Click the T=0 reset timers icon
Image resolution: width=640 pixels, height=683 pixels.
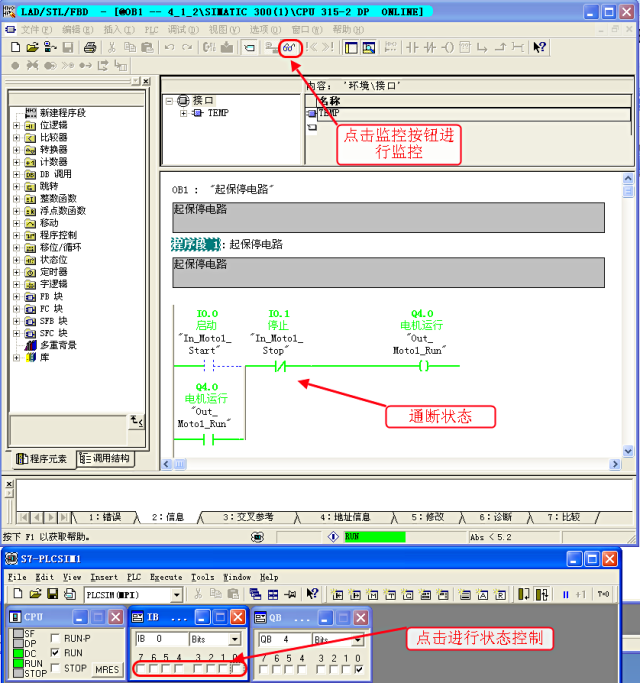click(x=603, y=594)
